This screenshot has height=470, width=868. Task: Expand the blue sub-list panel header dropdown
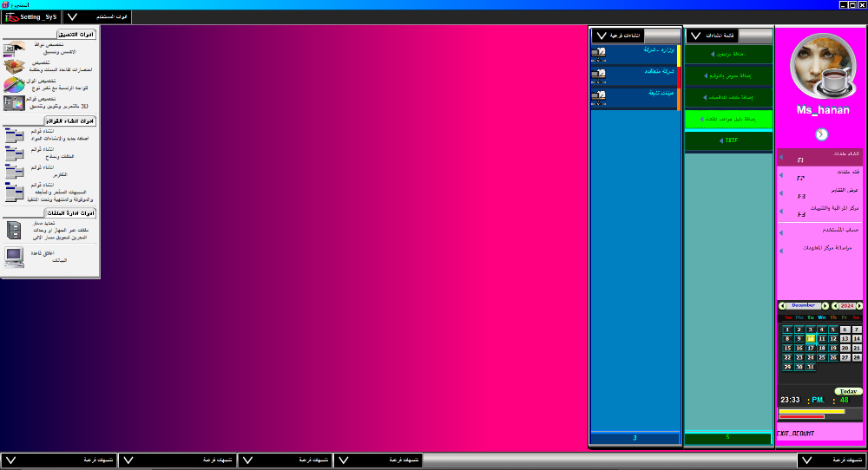(601, 36)
